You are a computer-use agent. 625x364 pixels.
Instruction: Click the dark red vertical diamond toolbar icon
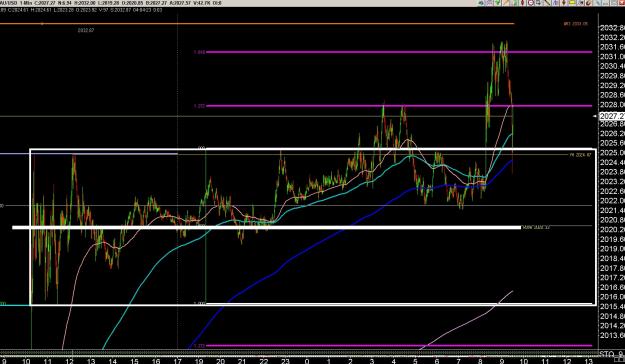(523, 3)
